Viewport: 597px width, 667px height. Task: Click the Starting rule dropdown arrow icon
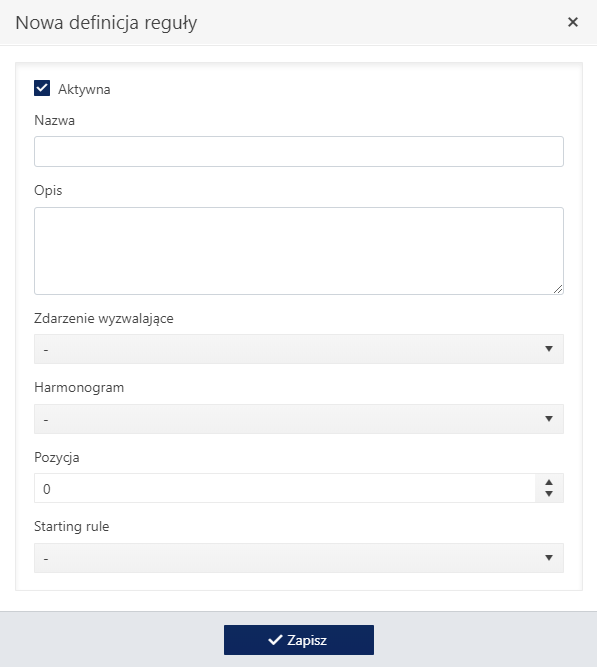(549, 558)
